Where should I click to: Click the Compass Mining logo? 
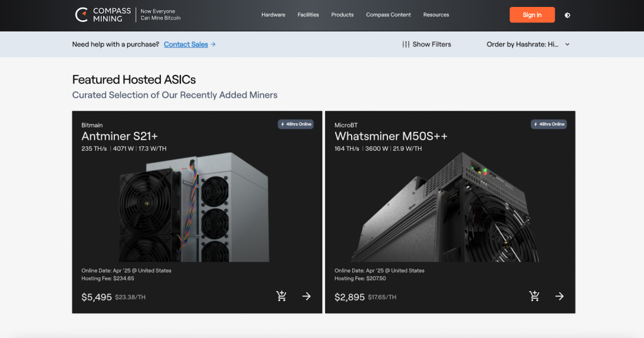[x=103, y=15]
